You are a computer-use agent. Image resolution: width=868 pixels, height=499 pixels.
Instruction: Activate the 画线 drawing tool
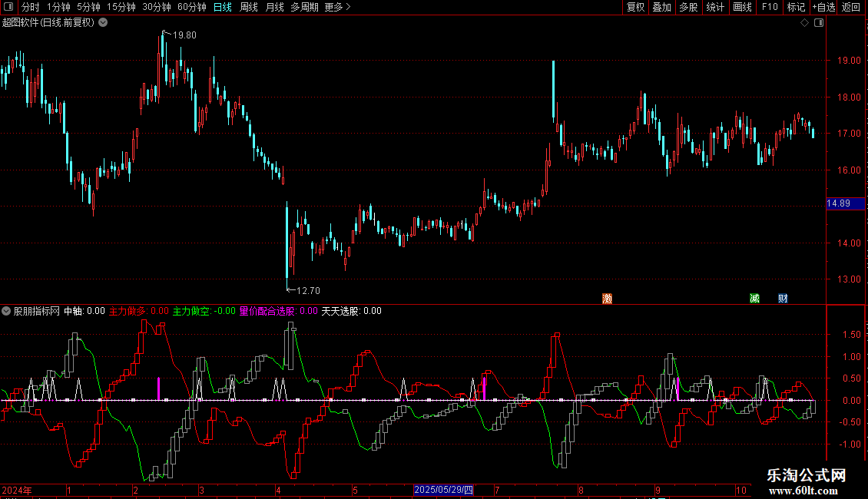pos(742,7)
